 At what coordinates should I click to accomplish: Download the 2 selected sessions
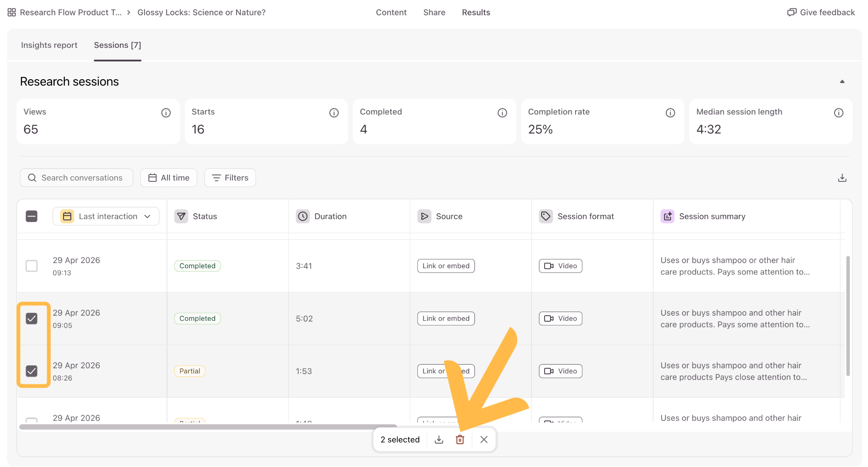(439, 439)
